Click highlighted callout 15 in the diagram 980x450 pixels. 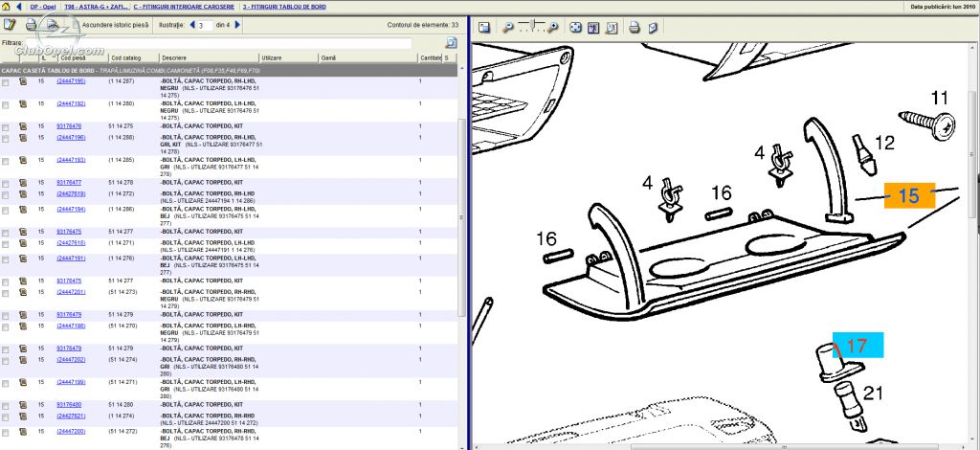pyautogui.click(x=909, y=195)
